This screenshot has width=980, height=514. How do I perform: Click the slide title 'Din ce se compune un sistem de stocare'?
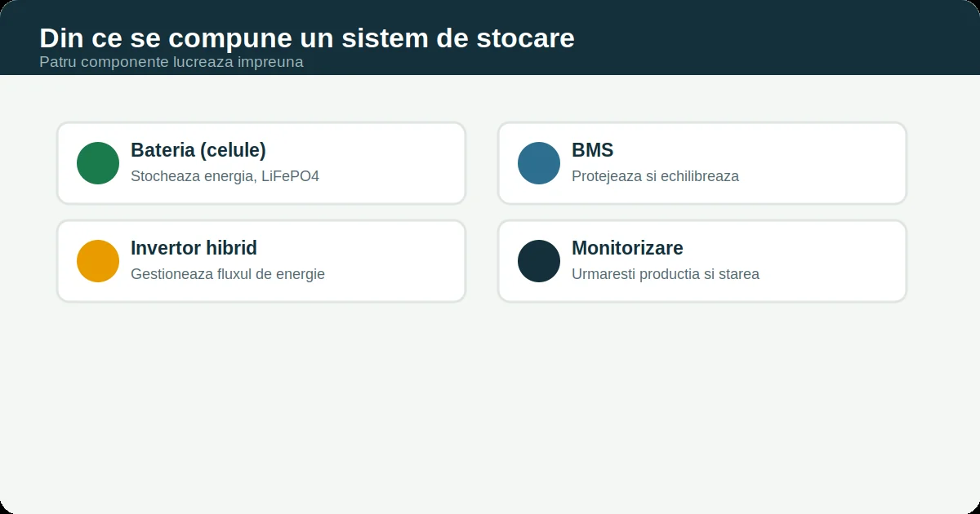[307, 38]
